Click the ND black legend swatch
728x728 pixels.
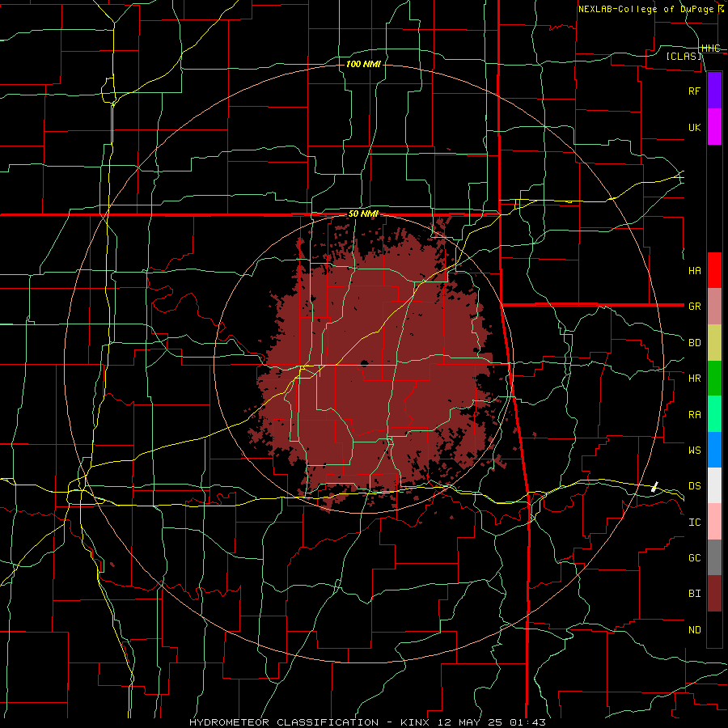[x=714, y=629]
